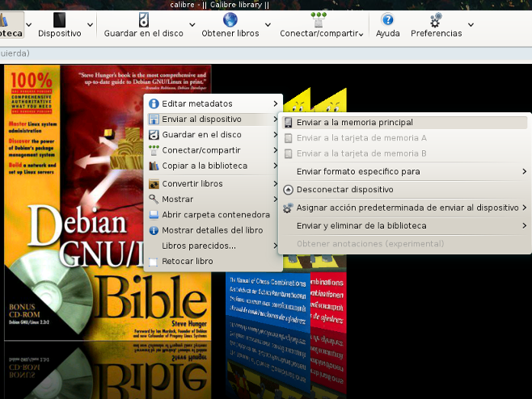Image resolution: width=532 pixels, height=399 pixels.
Task: Click the Ayuda toolbar label
Action: tap(387, 34)
